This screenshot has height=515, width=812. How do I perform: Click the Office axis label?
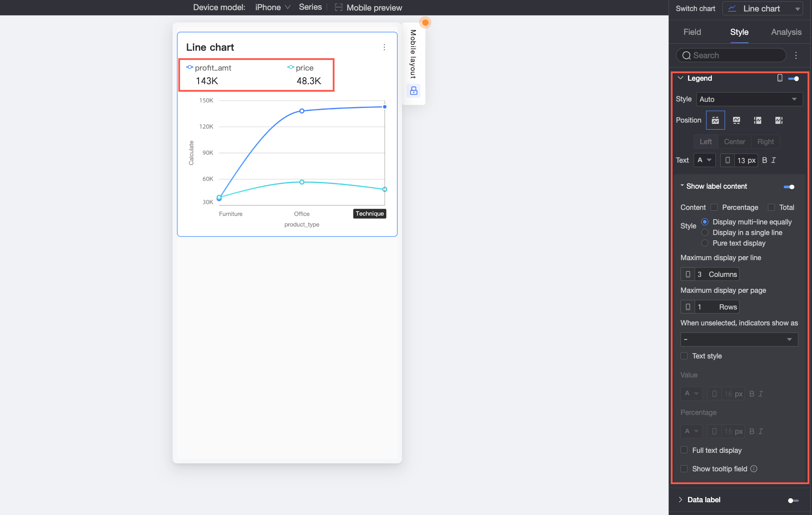point(302,214)
